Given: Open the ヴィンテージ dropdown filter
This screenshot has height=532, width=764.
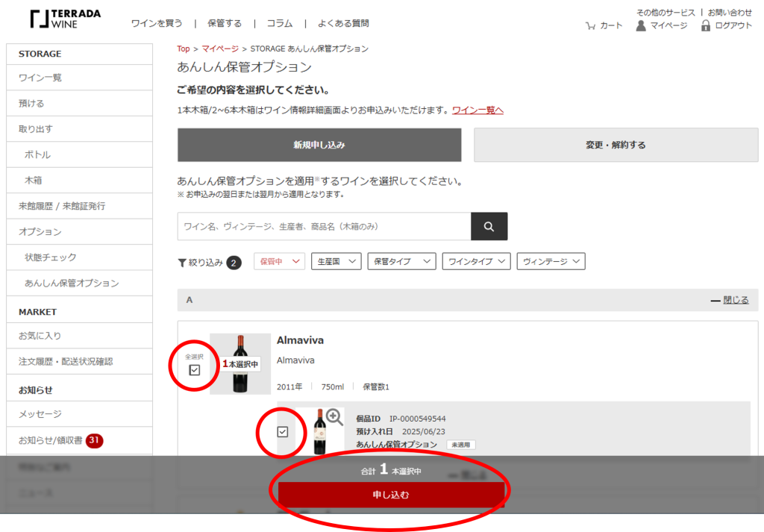Looking at the screenshot, I should 551,262.
